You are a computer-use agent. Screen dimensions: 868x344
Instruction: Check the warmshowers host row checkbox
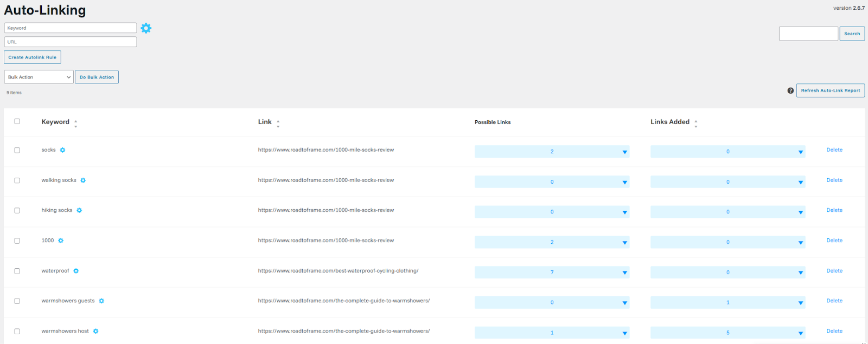(17, 331)
